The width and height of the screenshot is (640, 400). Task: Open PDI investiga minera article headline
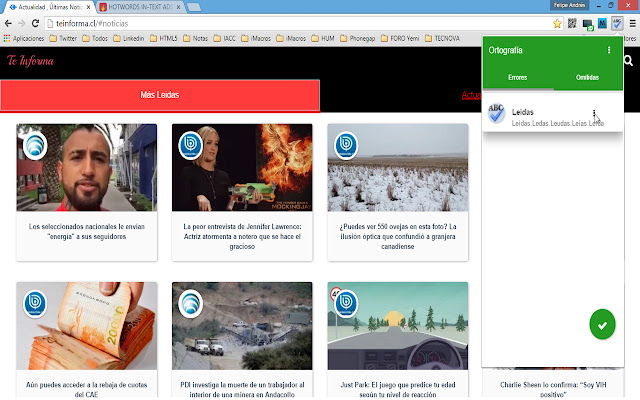click(242, 389)
